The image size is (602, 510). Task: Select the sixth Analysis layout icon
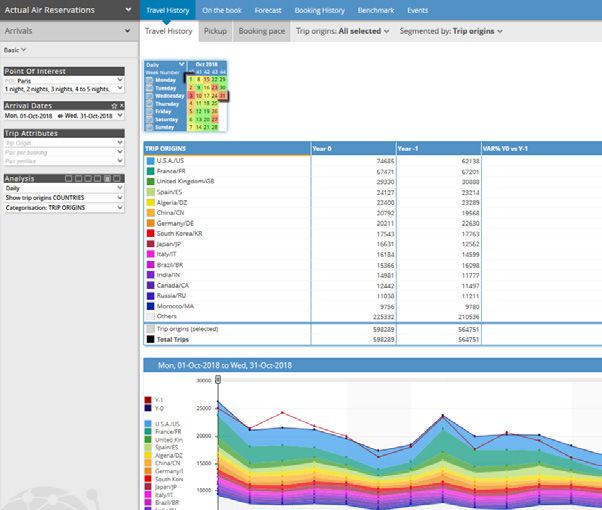117,179
